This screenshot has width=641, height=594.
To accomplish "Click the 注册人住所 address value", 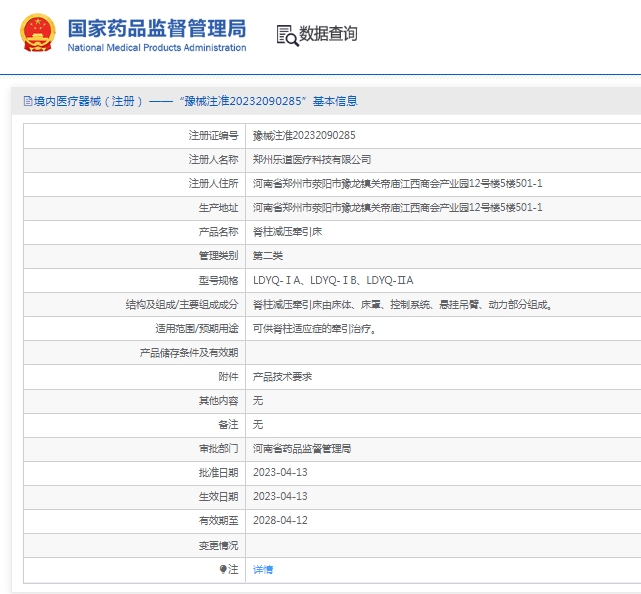I will [x=398, y=184].
